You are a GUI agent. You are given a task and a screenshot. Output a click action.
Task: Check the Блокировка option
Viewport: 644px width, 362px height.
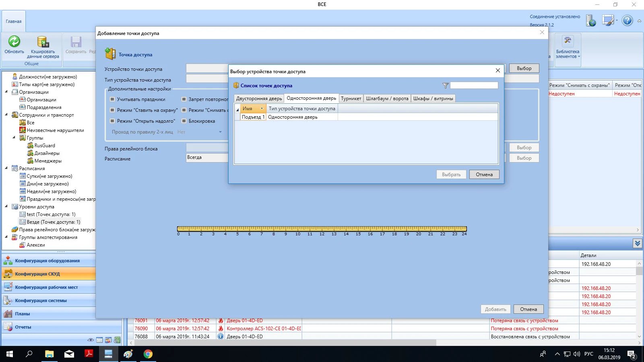click(184, 121)
